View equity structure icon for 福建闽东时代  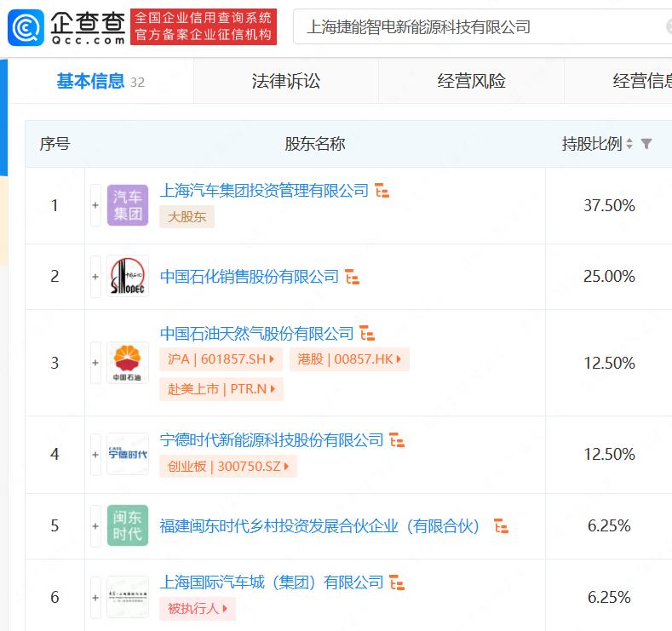[501, 526]
